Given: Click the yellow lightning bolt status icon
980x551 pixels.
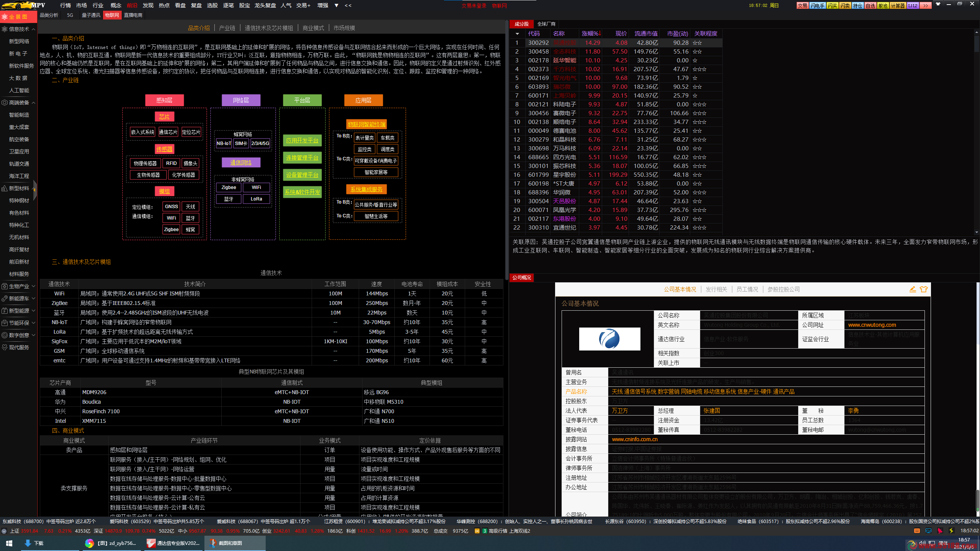Looking at the screenshot, I should (x=951, y=531).
